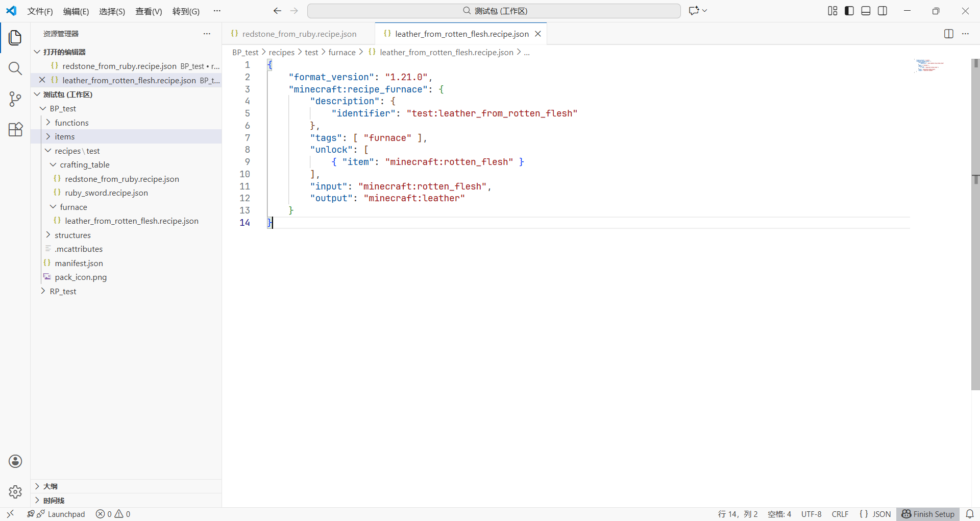The height and width of the screenshot is (521, 980).
Task: Open the 文件(F) menu
Action: (x=40, y=11)
